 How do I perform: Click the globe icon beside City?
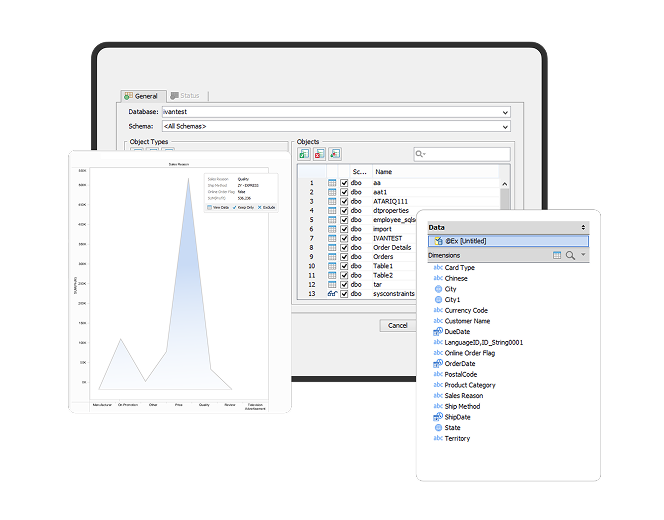click(x=438, y=289)
